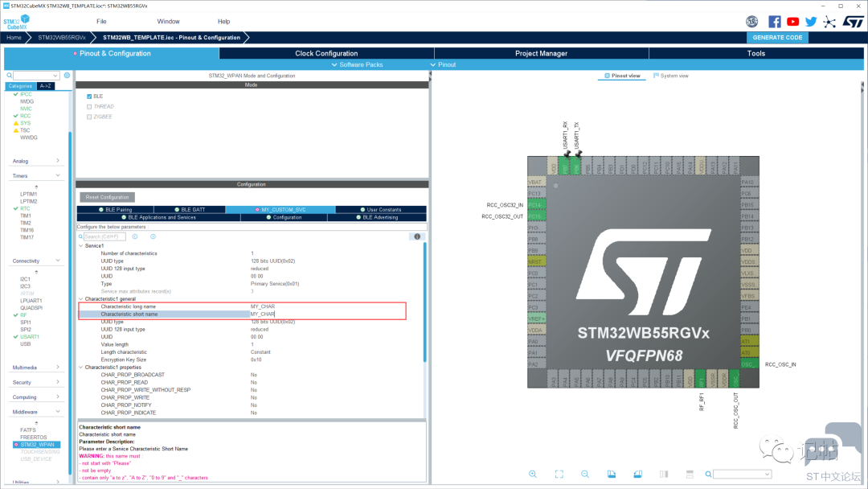Toggle the ZIGBEE checkbox

pyautogui.click(x=89, y=117)
